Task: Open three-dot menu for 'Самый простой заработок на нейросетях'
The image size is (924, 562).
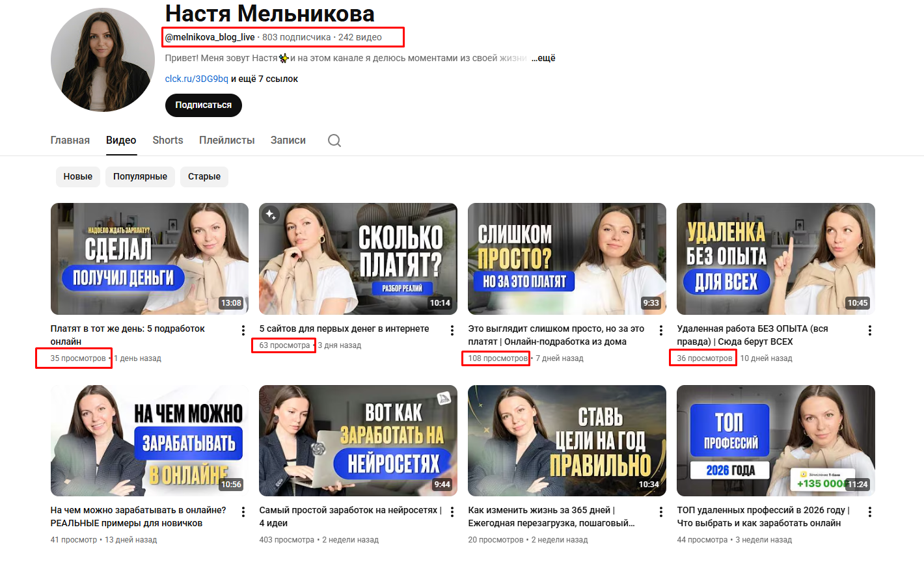Action: [x=452, y=512]
